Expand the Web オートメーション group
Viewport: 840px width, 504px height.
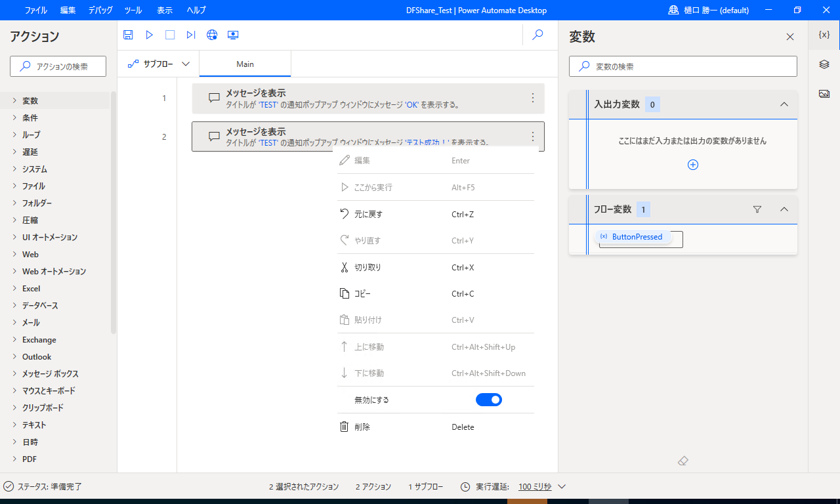15,271
